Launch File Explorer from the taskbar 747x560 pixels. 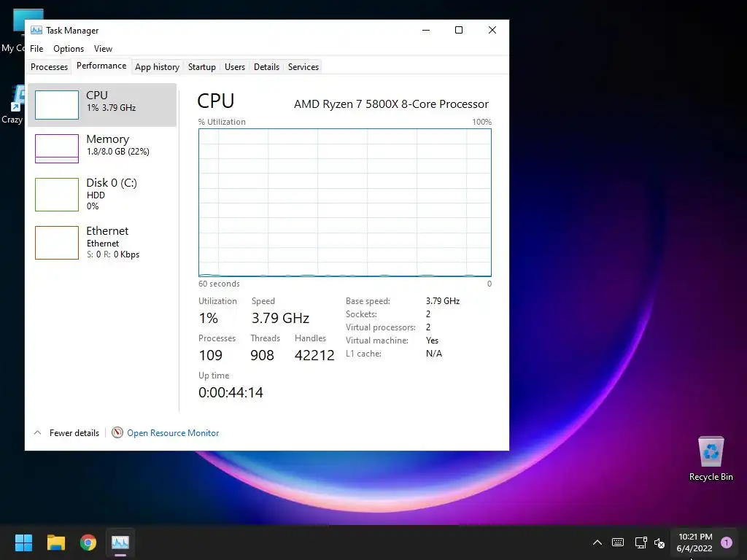pyautogui.click(x=55, y=542)
